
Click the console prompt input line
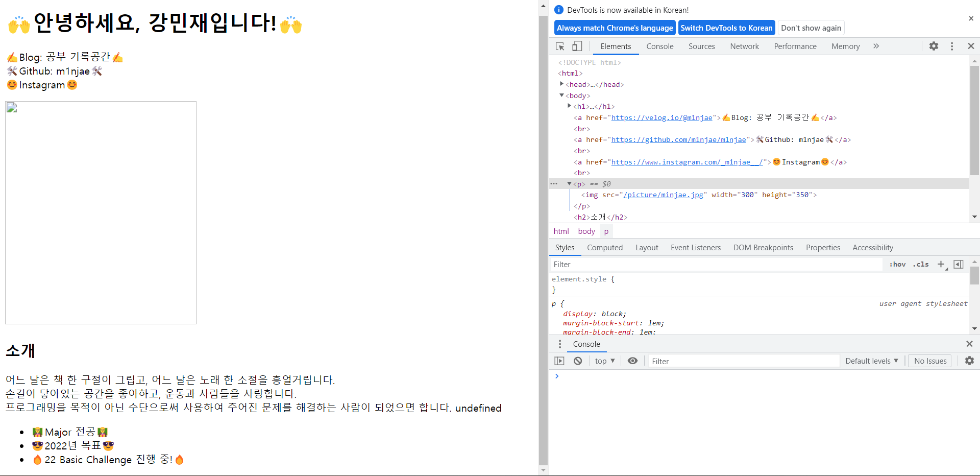[766, 376]
